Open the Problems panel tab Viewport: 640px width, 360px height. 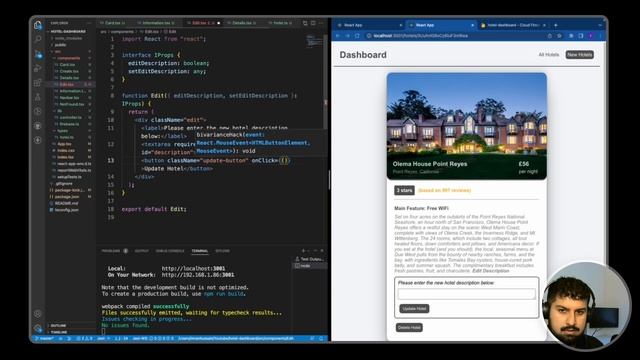111,251
